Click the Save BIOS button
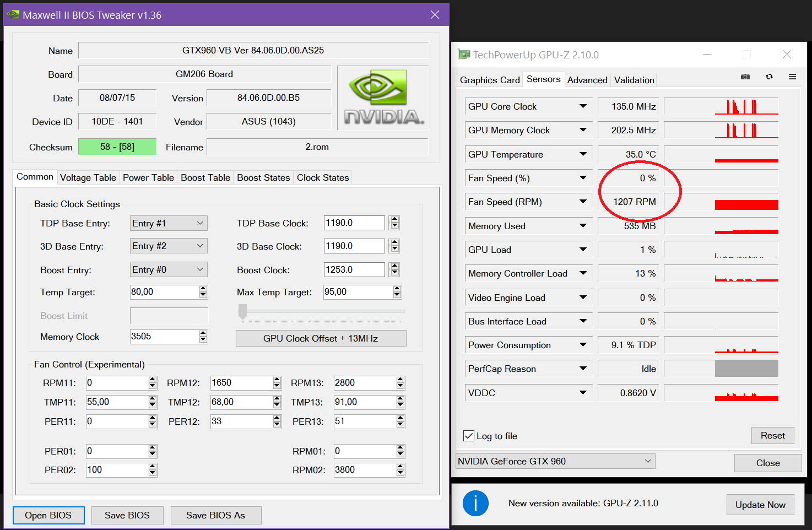This screenshot has height=530, width=812. pyautogui.click(x=127, y=515)
